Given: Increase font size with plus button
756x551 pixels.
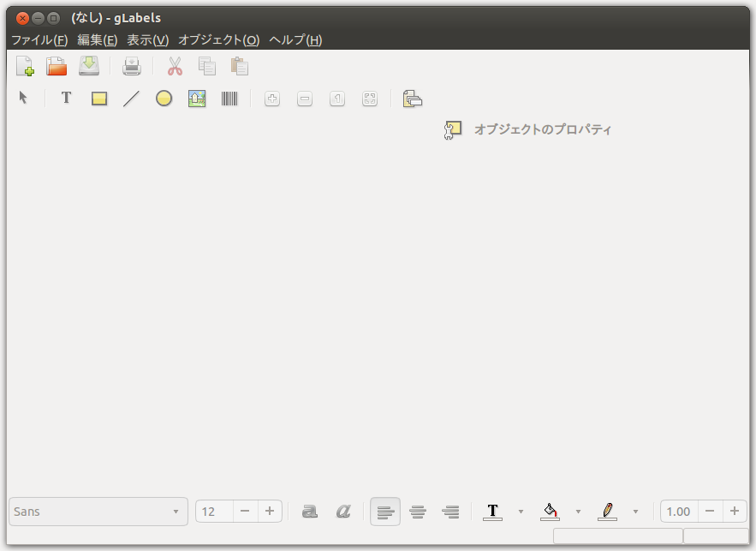Looking at the screenshot, I should (x=270, y=512).
